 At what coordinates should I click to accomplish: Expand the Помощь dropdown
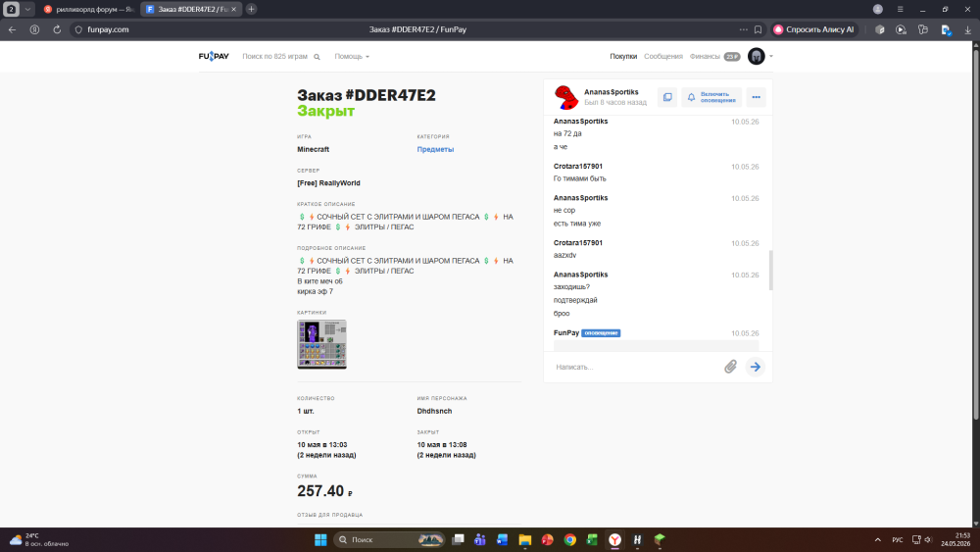pos(351,56)
